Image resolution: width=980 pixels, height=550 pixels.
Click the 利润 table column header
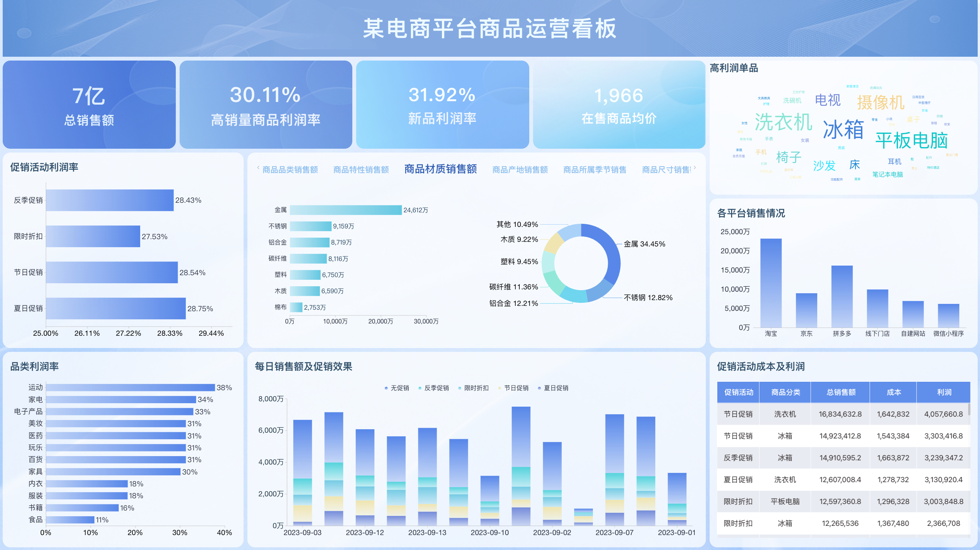point(944,392)
